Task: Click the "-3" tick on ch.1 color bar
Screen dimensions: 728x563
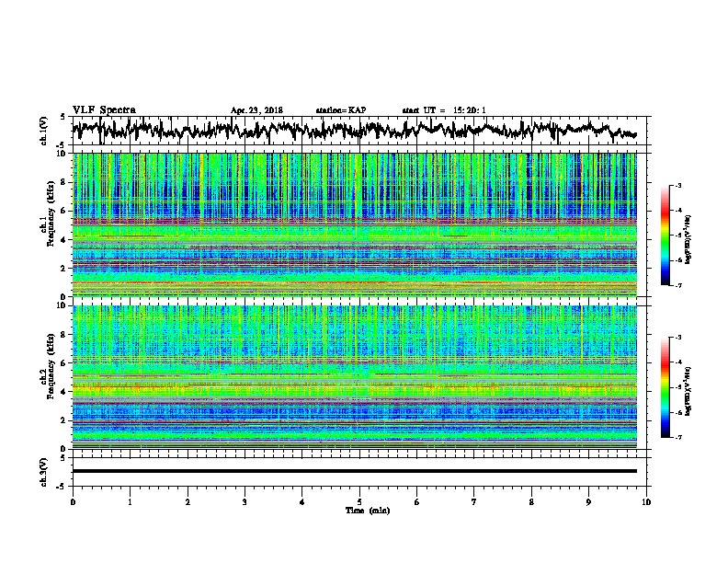Action: [x=678, y=185]
